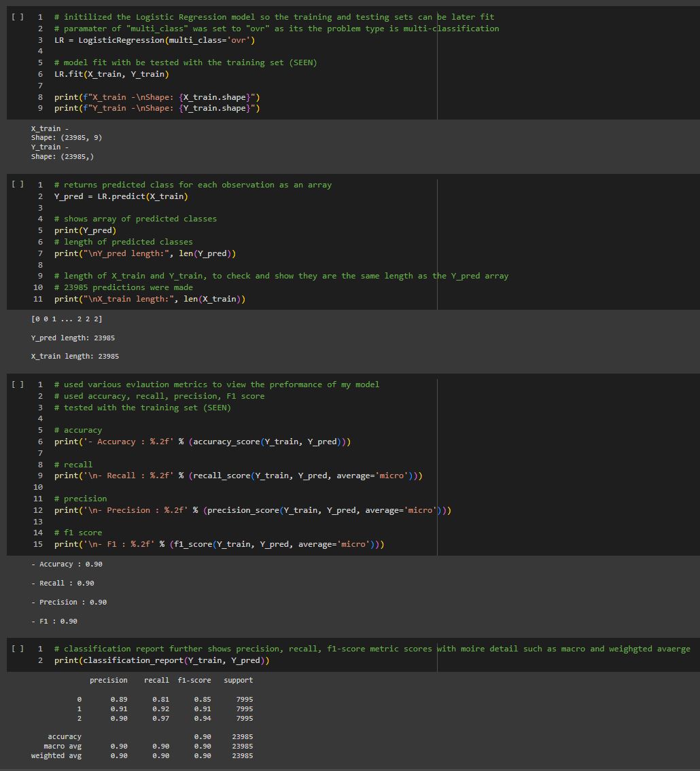Click the print "\nY_pred length:" code line
700x771 pixels.
click(x=145, y=253)
